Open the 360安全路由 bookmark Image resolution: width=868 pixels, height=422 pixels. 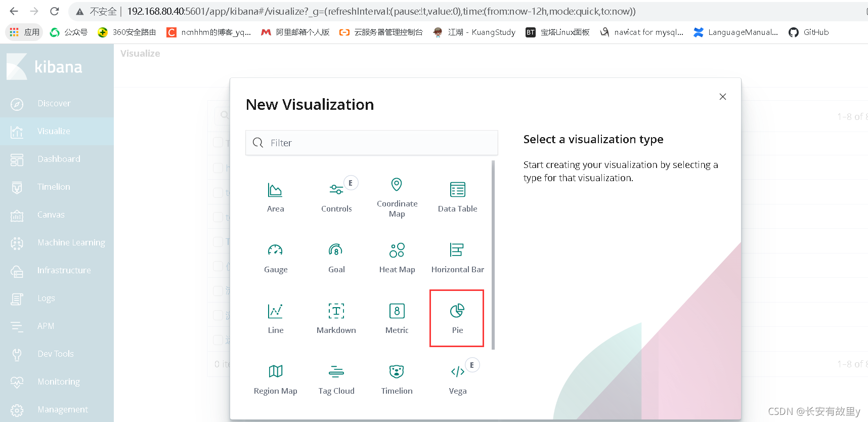127,32
